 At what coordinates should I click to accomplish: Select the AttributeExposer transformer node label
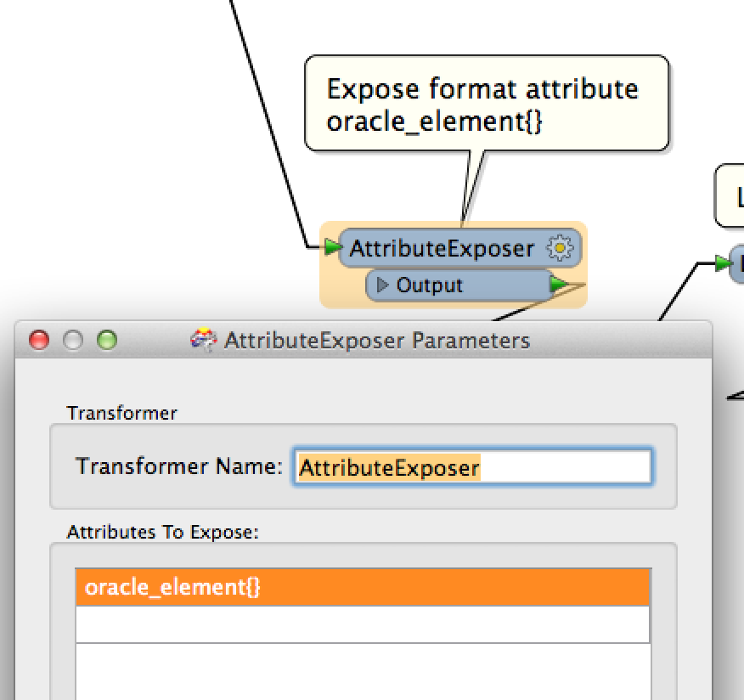[442, 249]
